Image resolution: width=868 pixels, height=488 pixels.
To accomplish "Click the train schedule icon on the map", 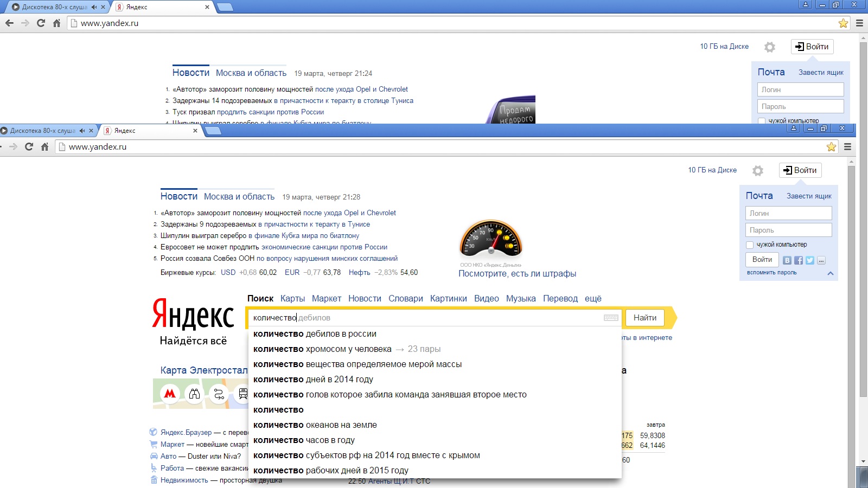I will click(242, 394).
